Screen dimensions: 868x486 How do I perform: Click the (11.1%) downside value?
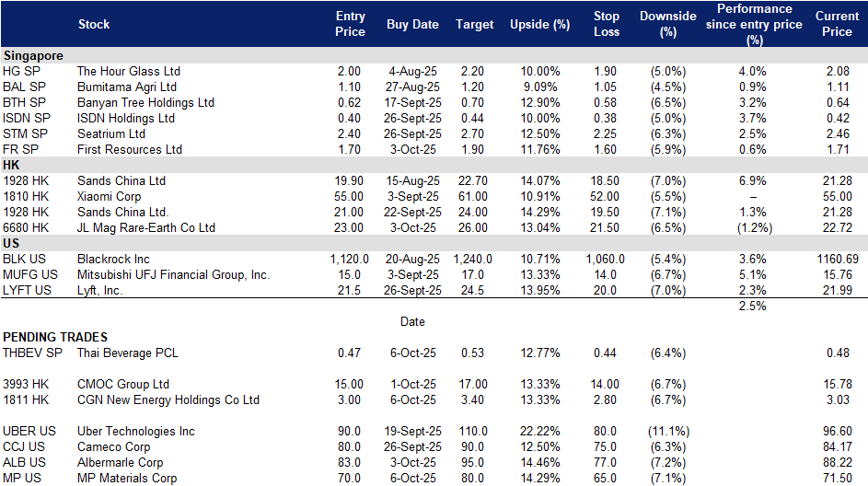click(668, 431)
